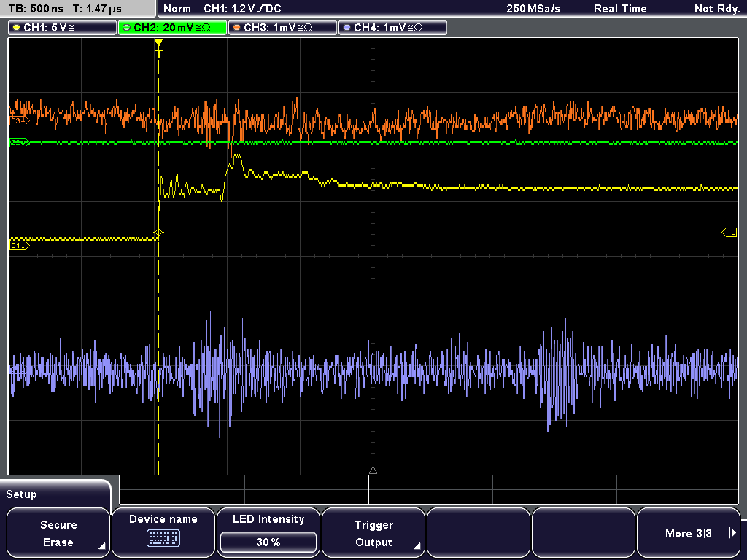Click the 250 MSa/s sample rate readout
This screenshot has height=560, width=747.
[x=533, y=9]
